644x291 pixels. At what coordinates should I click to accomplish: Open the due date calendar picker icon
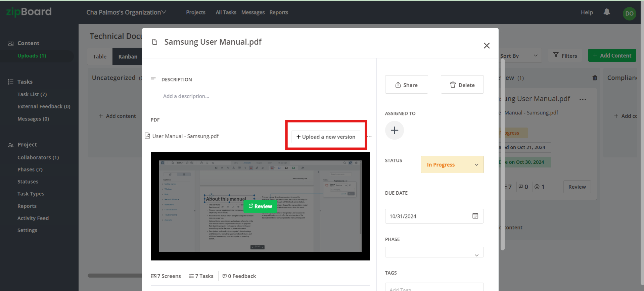click(x=475, y=216)
